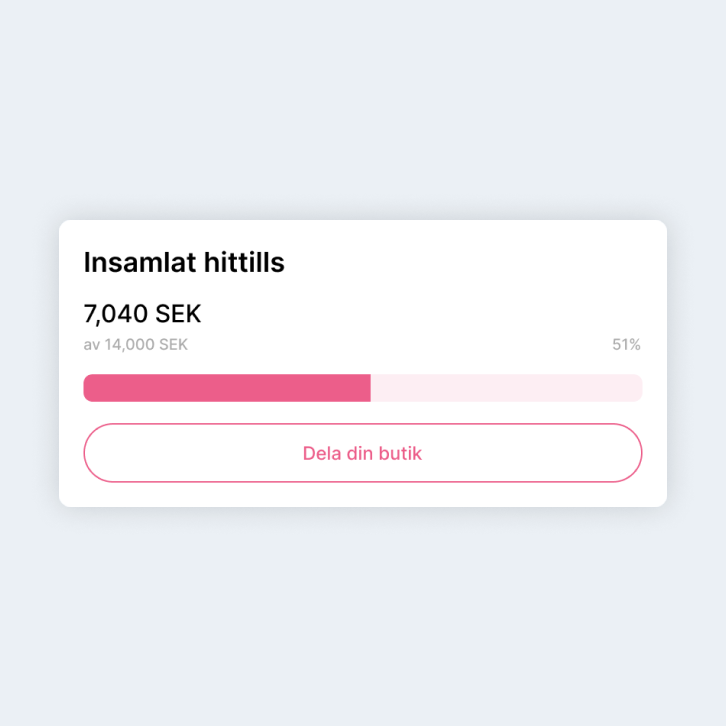Click "SEK" in the large collected amount
The image size is (726, 726).
(178, 314)
